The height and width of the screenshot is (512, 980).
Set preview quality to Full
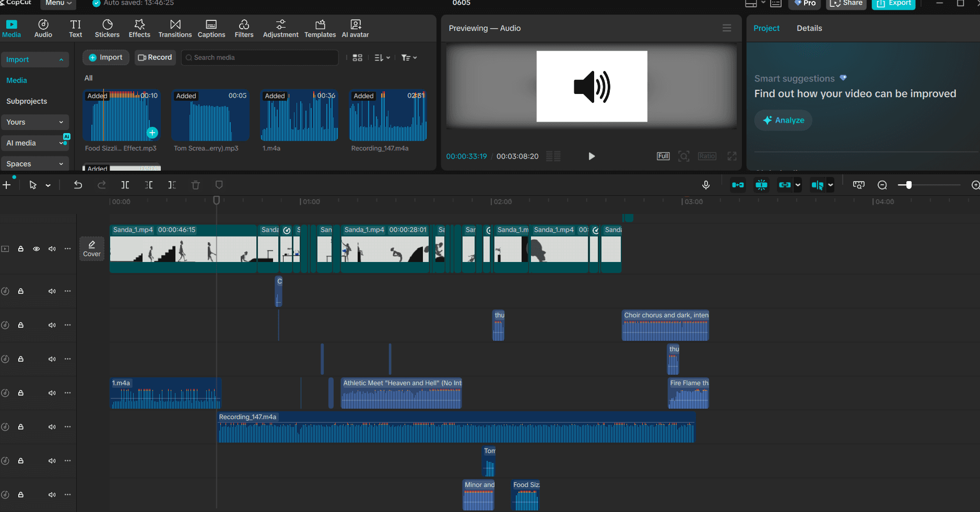663,156
